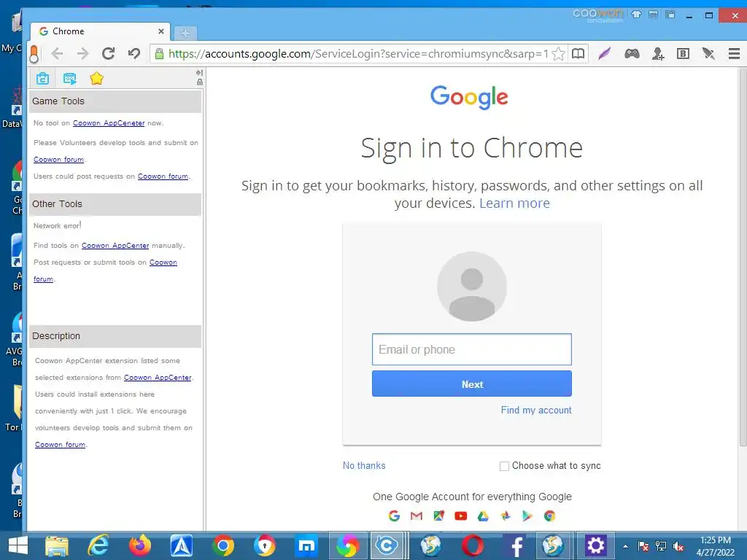Click the No thanks link

coord(364,466)
